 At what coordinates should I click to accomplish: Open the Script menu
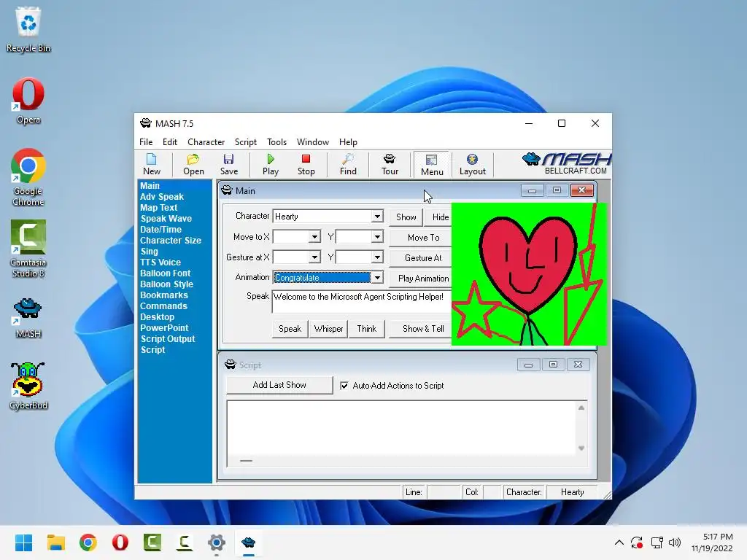coord(245,142)
